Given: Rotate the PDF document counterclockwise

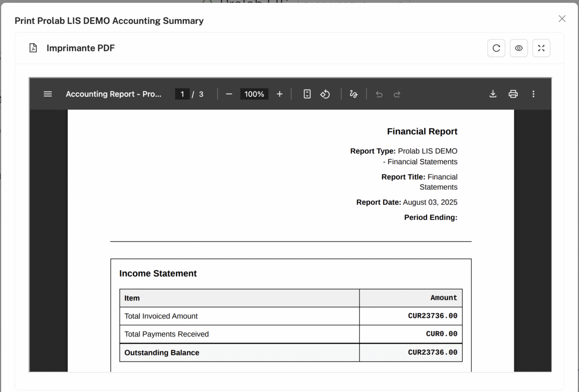Looking at the screenshot, I should tap(325, 94).
